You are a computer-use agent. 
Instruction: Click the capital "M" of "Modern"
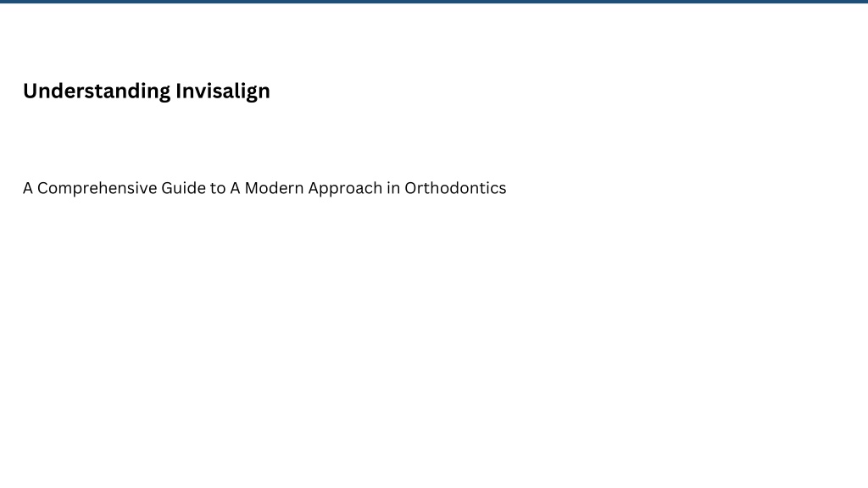[251, 188]
